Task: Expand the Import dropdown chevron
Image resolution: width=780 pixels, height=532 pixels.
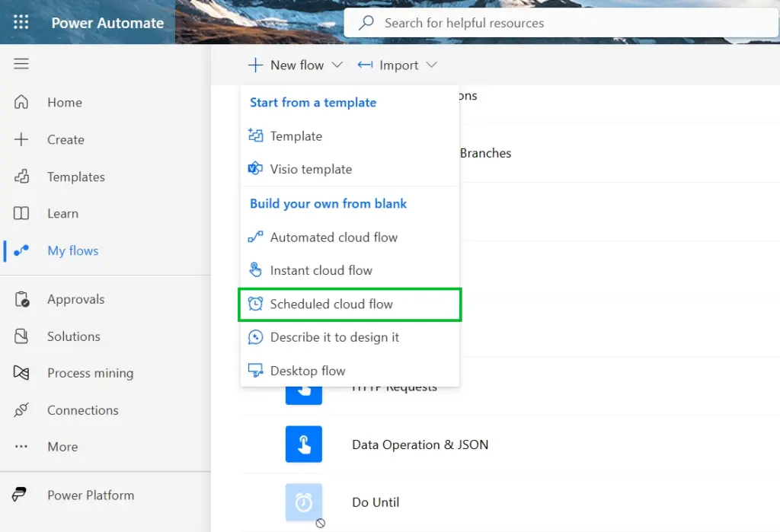Action: pos(431,65)
